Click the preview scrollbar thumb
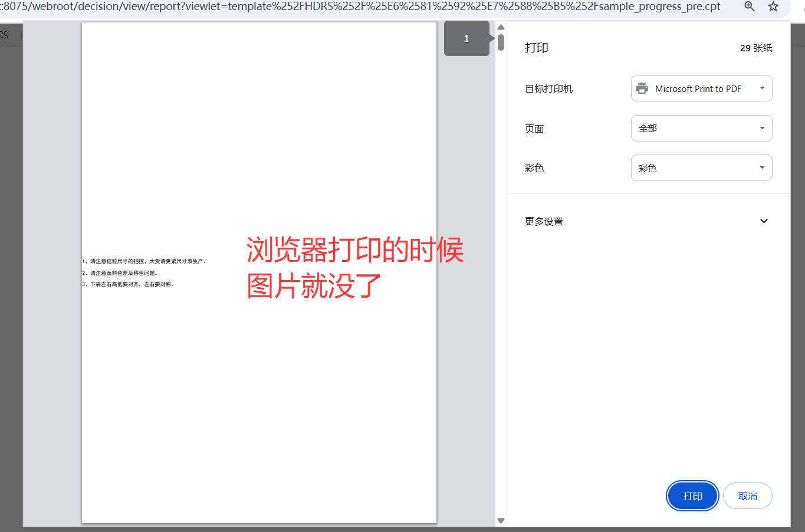 501,42
